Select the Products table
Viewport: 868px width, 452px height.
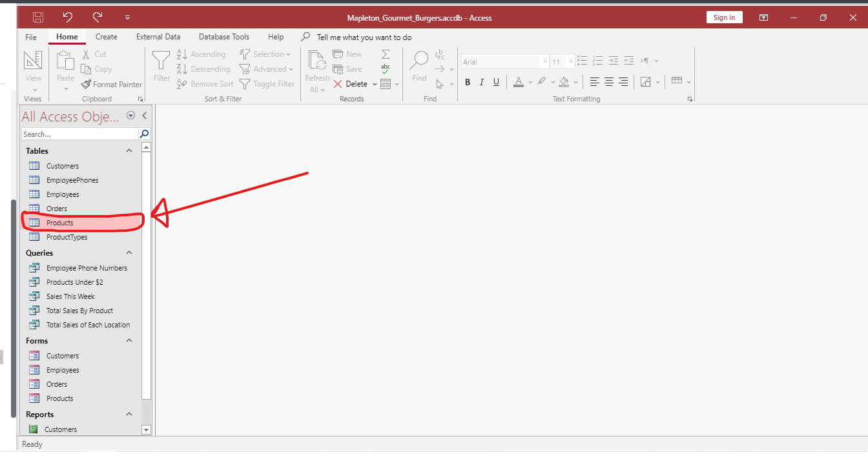click(x=82, y=223)
